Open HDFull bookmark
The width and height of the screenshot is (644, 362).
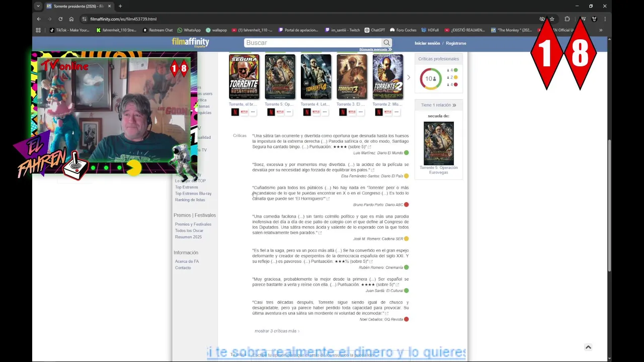pyautogui.click(x=430, y=30)
